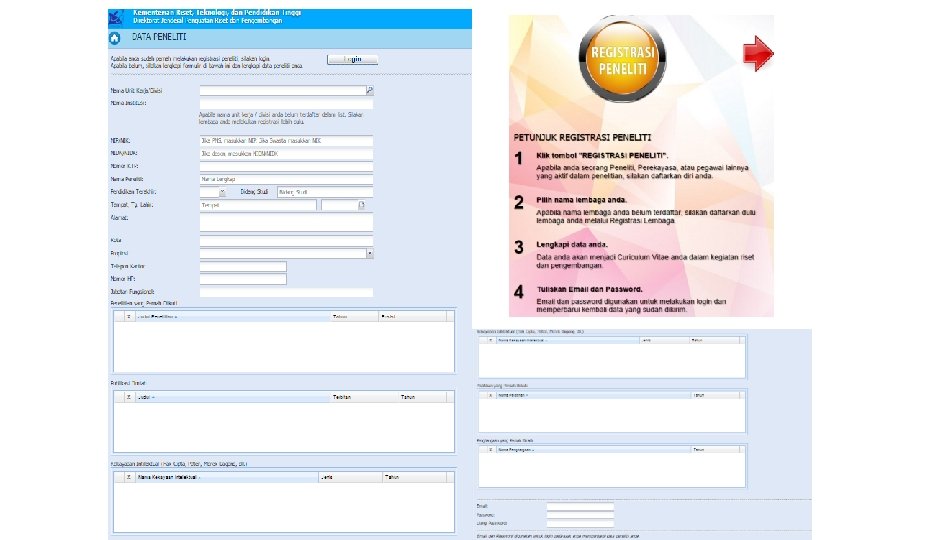Image resolution: width=936 pixels, height=540 pixels.
Task: Click the Nomor HP input field
Action: (243, 279)
